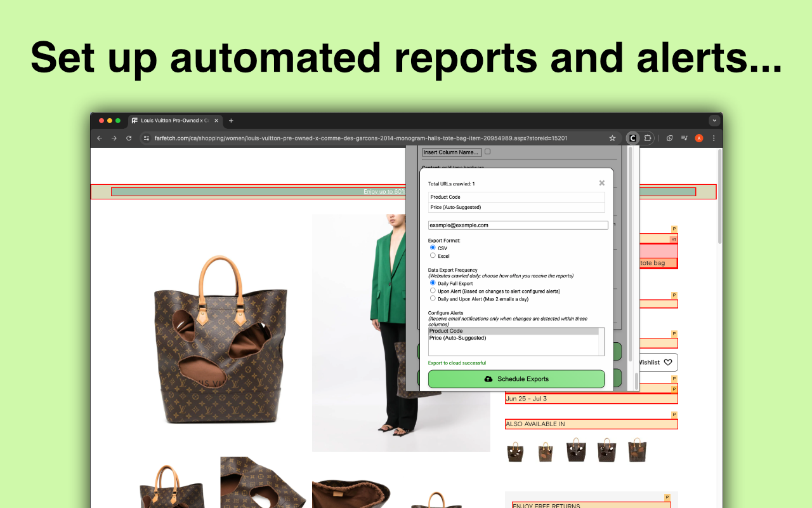812x508 pixels.
Task: Click the Price (Auto-Suggested) column row
Action: pos(516,207)
